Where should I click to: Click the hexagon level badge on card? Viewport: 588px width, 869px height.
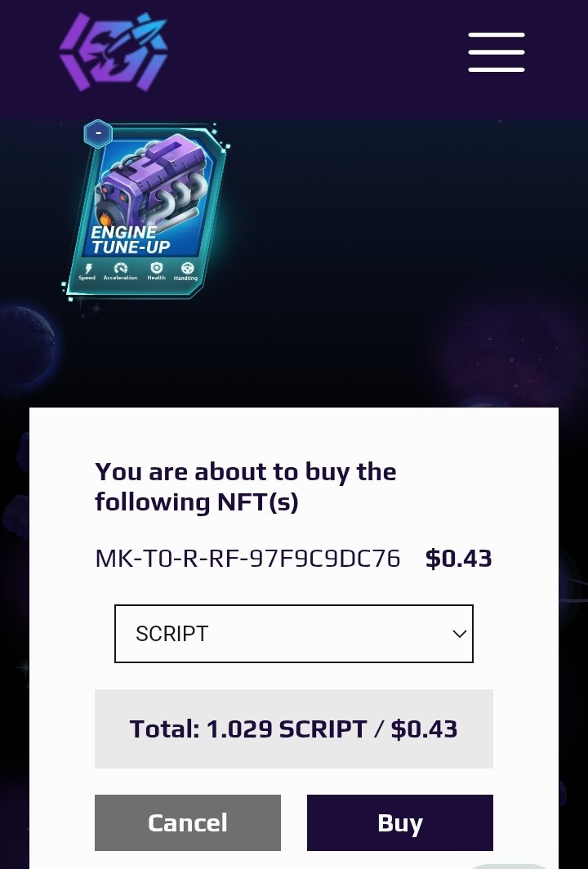click(x=98, y=134)
